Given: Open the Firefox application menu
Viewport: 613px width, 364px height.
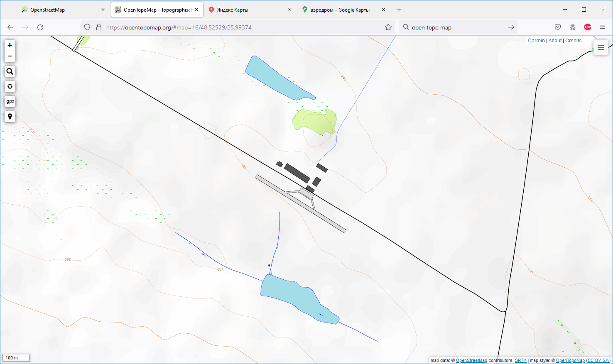Looking at the screenshot, I should tap(603, 27).
